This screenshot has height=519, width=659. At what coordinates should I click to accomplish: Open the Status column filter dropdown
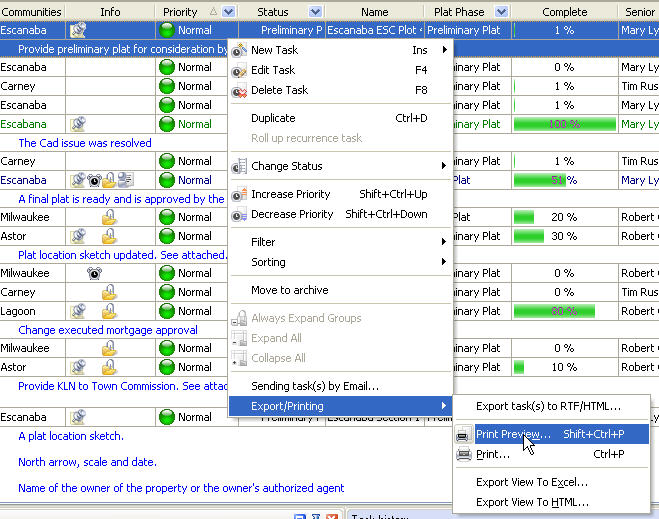(x=316, y=12)
